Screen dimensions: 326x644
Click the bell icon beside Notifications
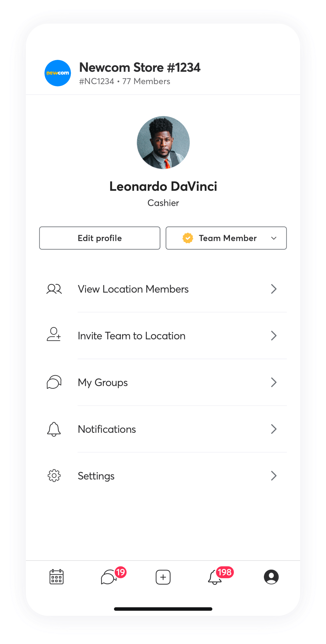[x=54, y=429]
